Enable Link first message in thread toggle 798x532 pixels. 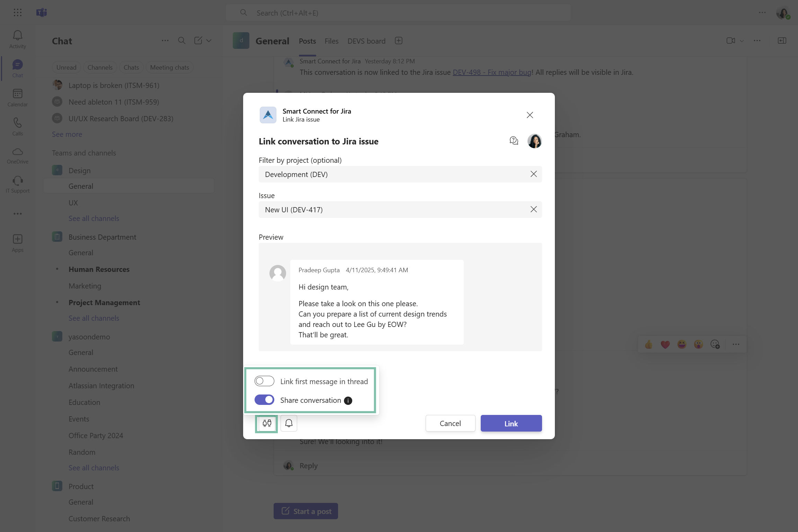[x=264, y=381]
